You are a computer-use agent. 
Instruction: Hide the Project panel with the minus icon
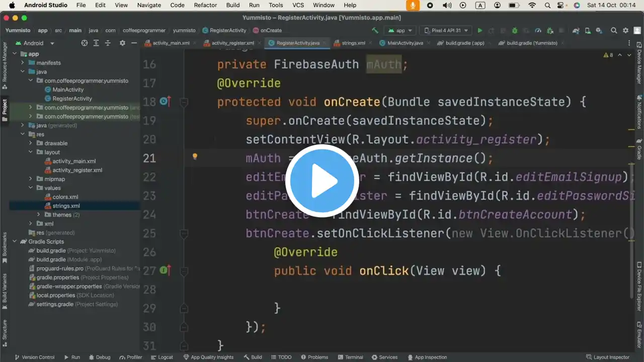134,43
